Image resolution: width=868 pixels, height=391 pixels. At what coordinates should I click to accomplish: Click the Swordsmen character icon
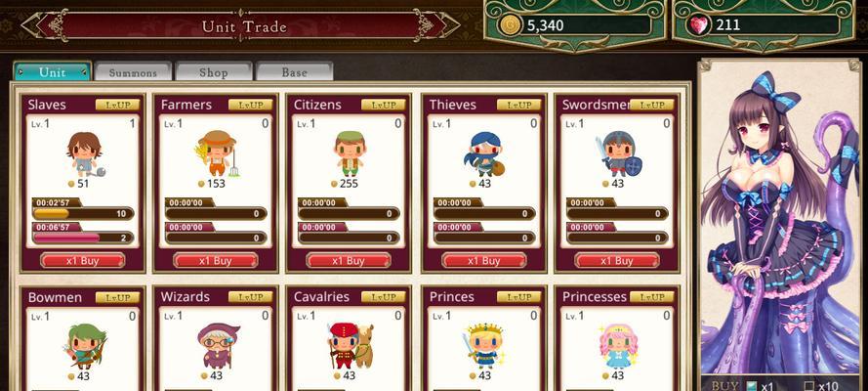(x=618, y=154)
